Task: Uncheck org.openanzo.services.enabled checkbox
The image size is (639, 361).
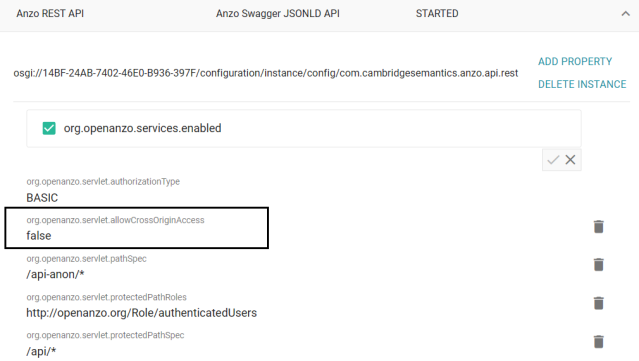Action: click(x=49, y=128)
